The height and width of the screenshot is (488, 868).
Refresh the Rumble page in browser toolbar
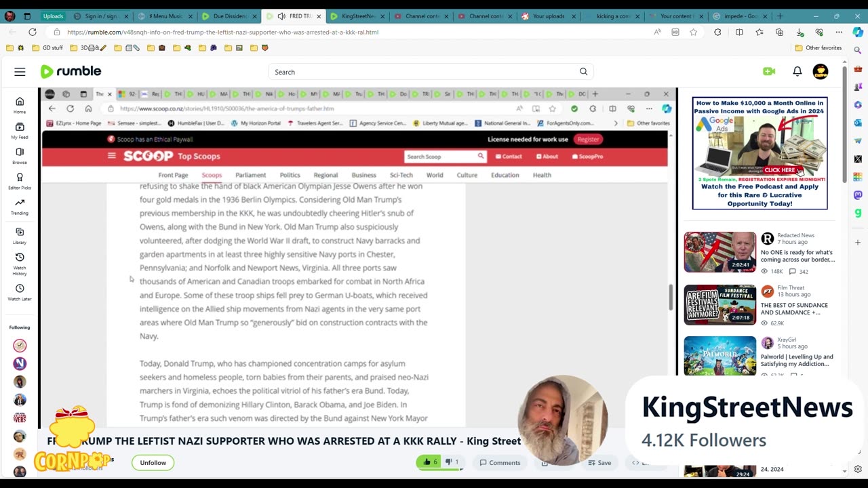tap(32, 32)
